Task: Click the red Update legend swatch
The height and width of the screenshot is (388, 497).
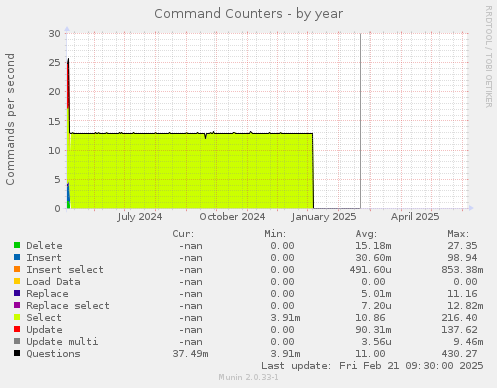Action: click(x=17, y=329)
